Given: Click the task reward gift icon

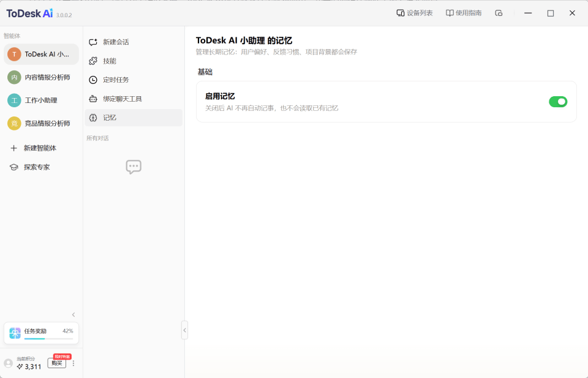Looking at the screenshot, I should [x=15, y=333].
